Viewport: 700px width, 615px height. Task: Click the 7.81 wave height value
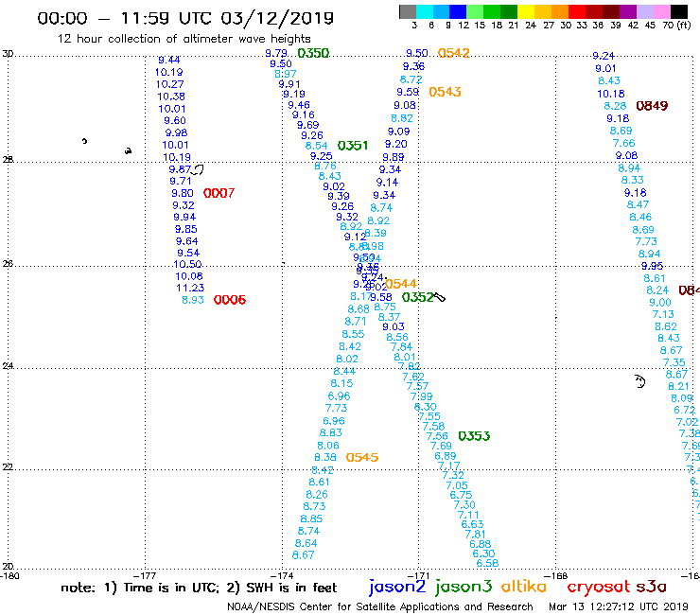tap(475, 535)
